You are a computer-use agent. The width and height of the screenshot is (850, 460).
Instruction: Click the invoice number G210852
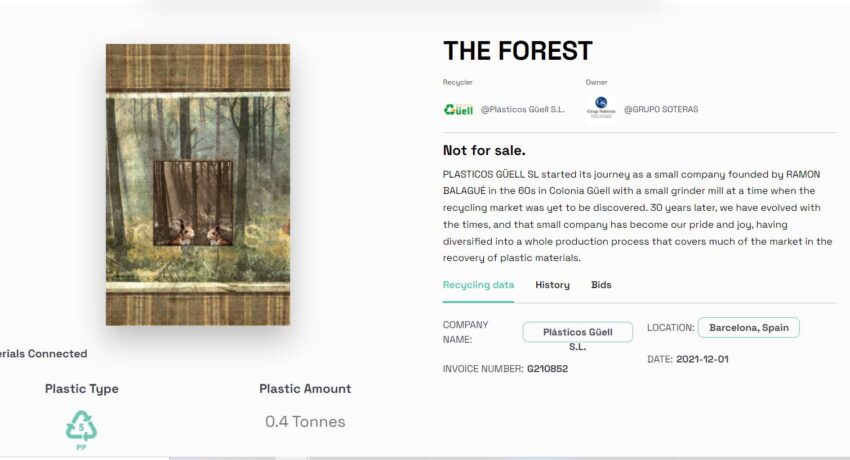click(548, 369)
